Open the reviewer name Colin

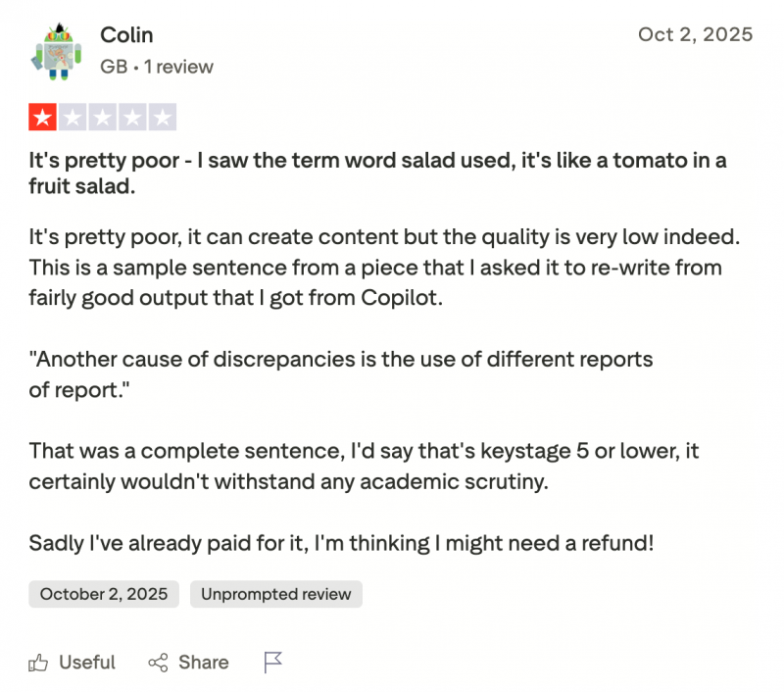tap(126, 35)
